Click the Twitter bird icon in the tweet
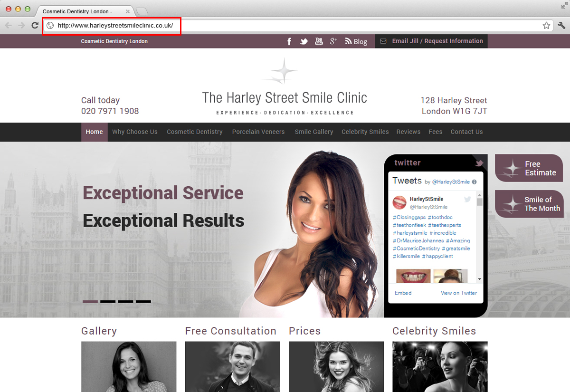 coord(467,200)
